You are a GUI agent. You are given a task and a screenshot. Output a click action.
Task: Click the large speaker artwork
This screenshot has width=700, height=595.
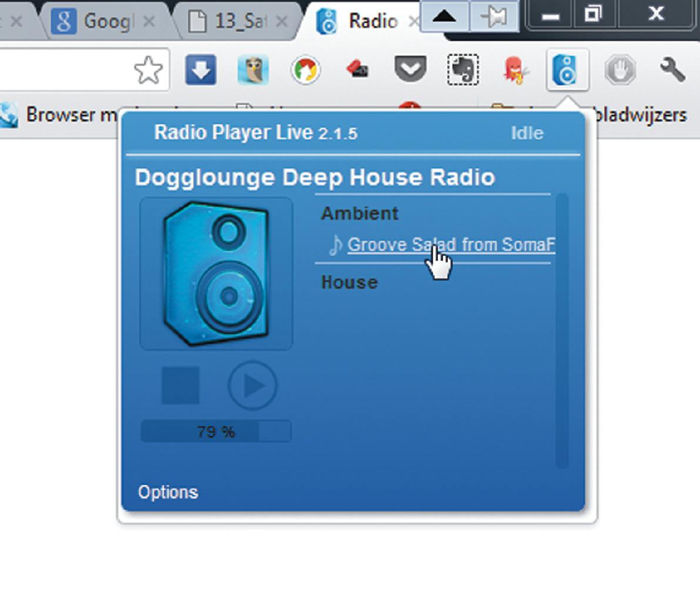[x=216, y=273]
